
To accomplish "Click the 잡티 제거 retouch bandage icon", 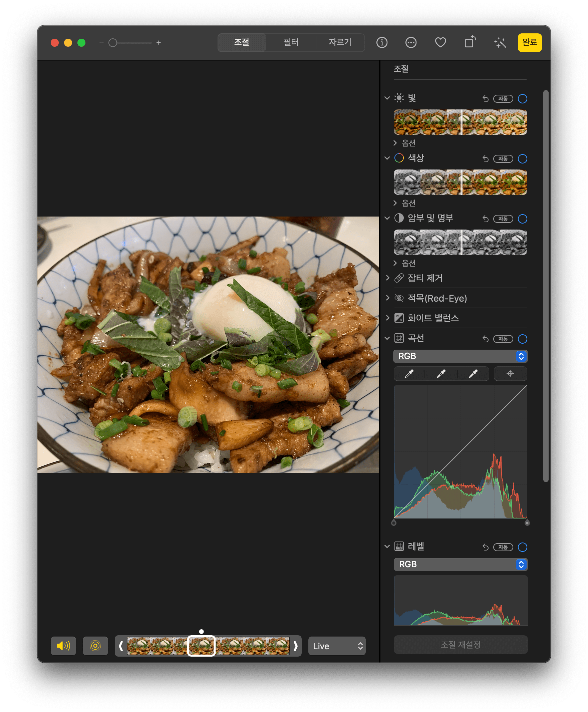I will pyautogui.click(x=399, y=278).
